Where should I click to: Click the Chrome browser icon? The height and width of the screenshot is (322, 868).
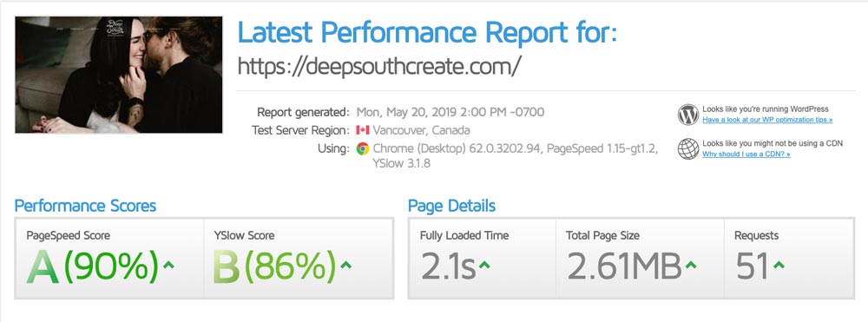tap(363, 148)
